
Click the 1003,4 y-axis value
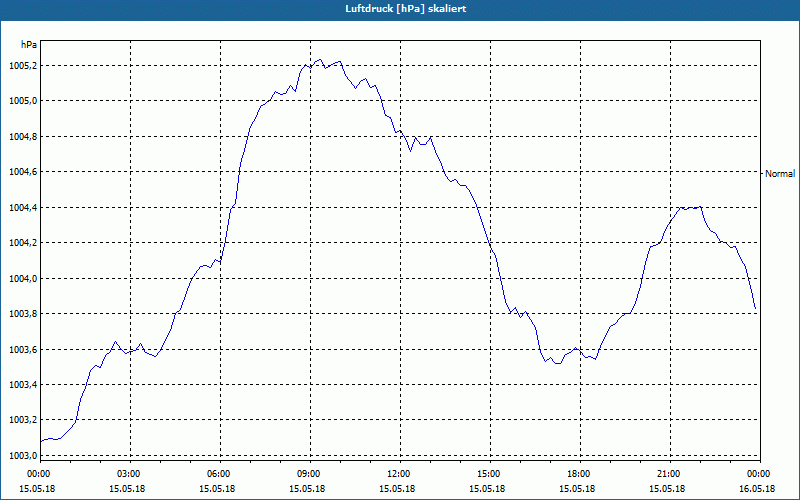(23, 385)
